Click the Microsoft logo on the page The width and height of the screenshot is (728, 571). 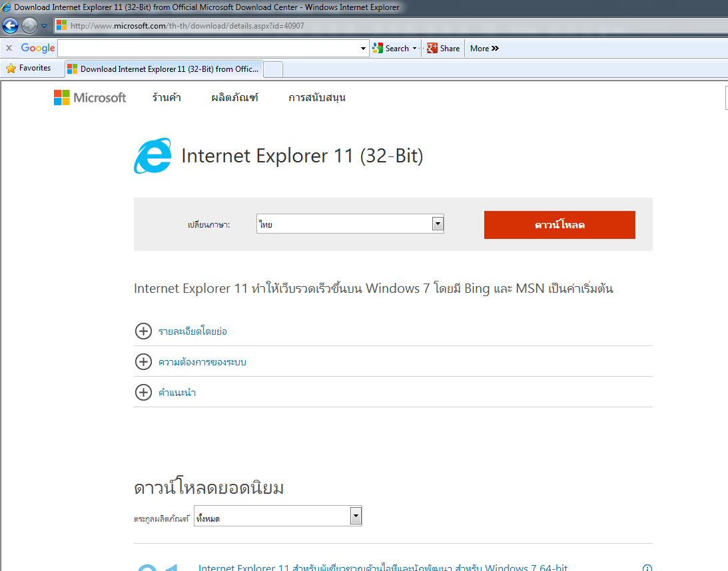click(90, 97)
